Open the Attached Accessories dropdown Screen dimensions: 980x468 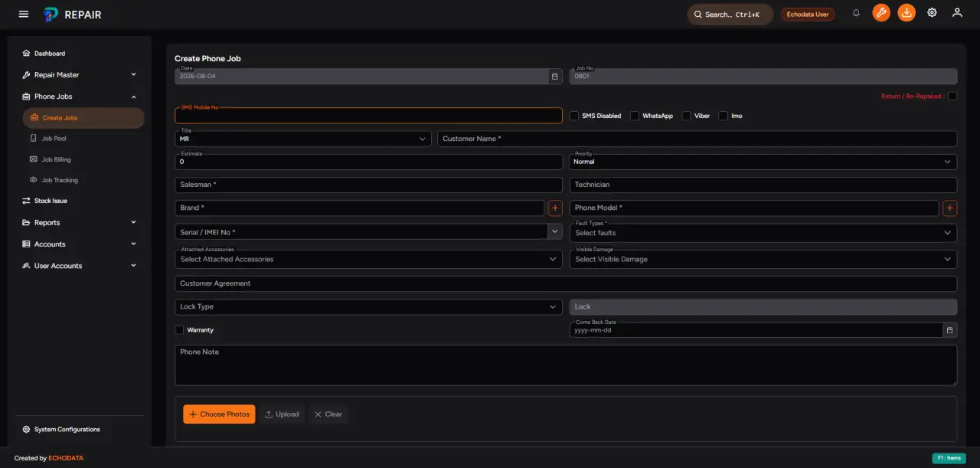(368, 259)
